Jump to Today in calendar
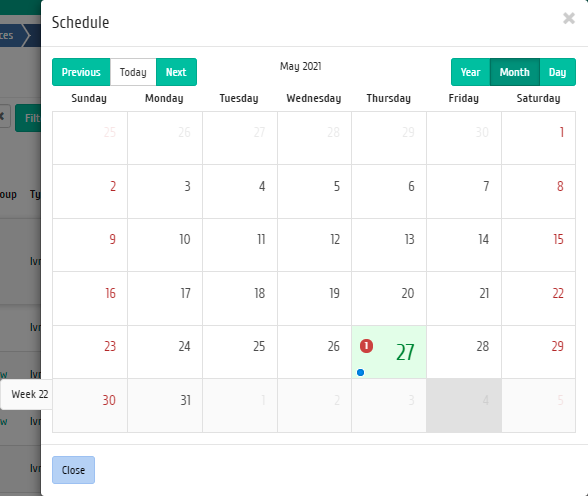 133,72
